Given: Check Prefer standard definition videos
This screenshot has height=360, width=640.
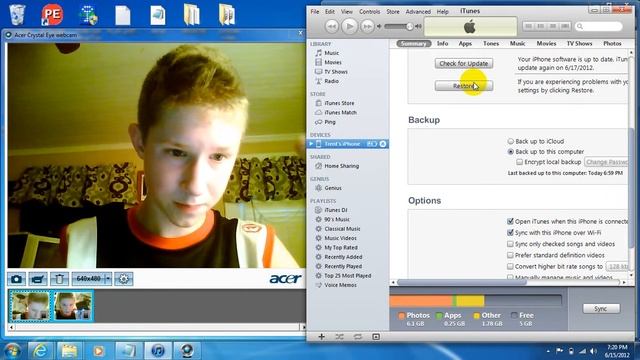Looking at the screenshot, I should pyautogui.click(x=510, y=255).
